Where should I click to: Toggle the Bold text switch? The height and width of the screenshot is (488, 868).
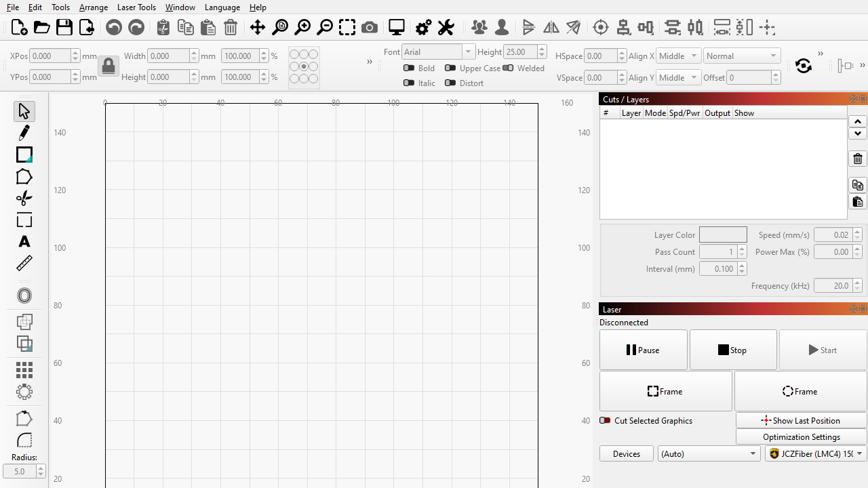click(x=409, y=68)
